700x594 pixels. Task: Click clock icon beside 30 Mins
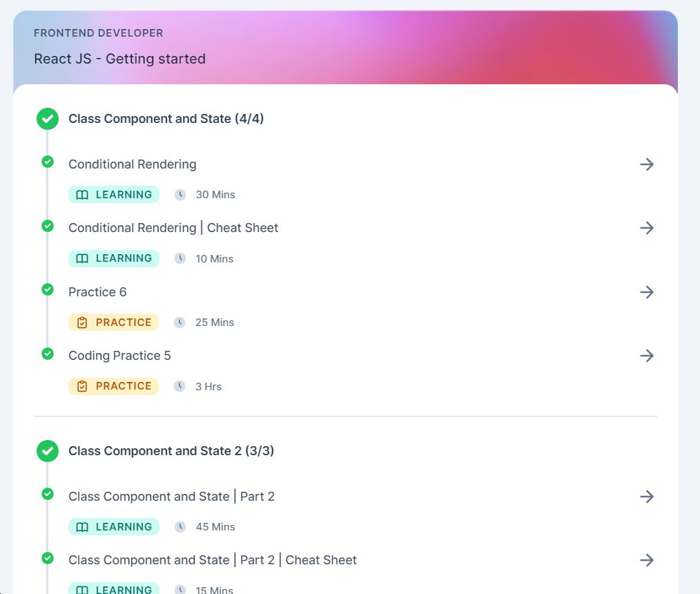coord(180,195)
